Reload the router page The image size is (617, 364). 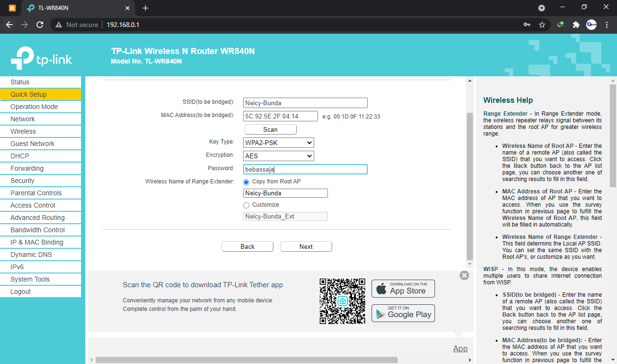[40, 25]
